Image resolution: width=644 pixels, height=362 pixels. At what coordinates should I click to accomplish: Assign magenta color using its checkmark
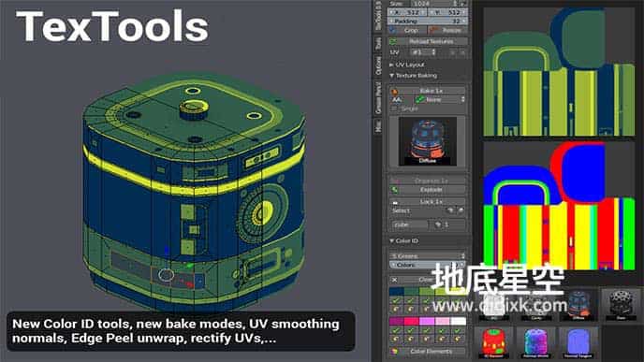(x=396, y=330)
